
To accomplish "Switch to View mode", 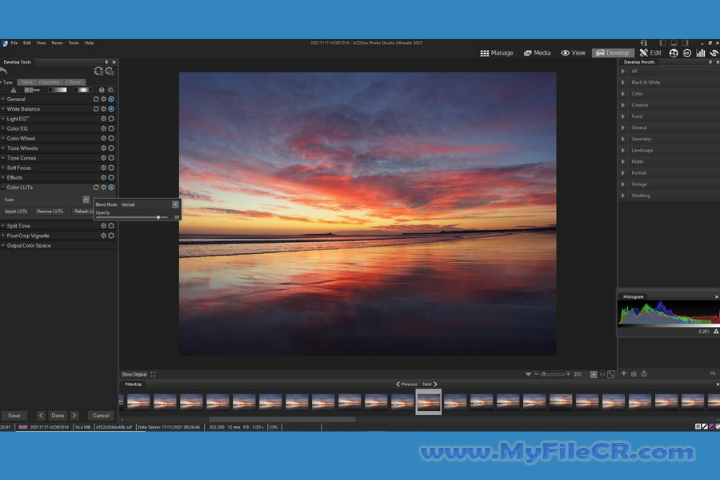I will (573, 53).
